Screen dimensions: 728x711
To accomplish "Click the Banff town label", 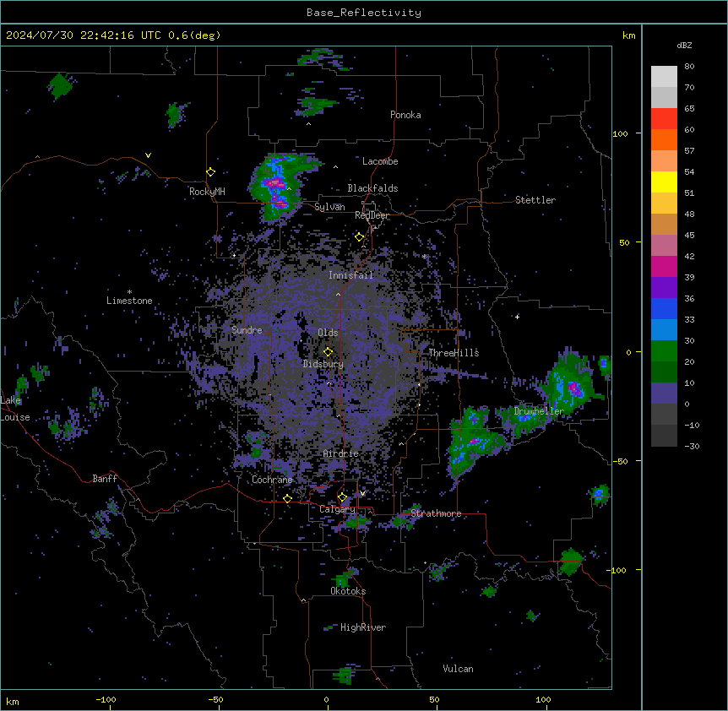I will click(x=105, y=479).
